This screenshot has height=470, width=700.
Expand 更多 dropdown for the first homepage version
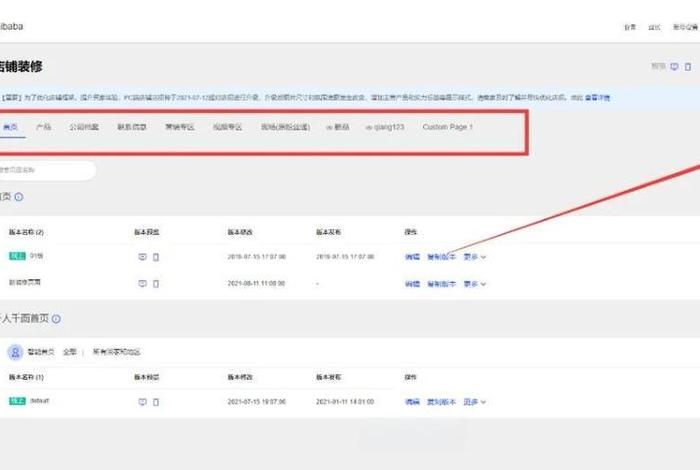point(475,257)
